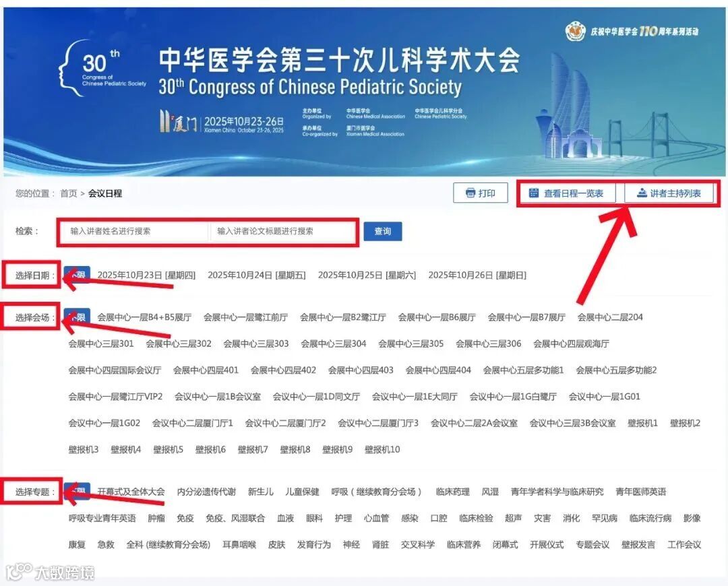Select venue 会展中心三层301

101,344
